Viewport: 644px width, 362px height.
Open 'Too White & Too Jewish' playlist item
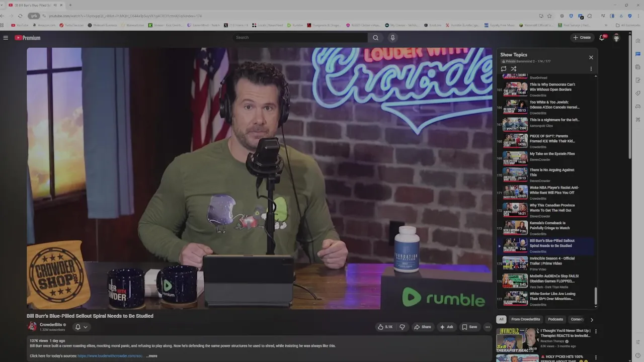tap(546, 107)
